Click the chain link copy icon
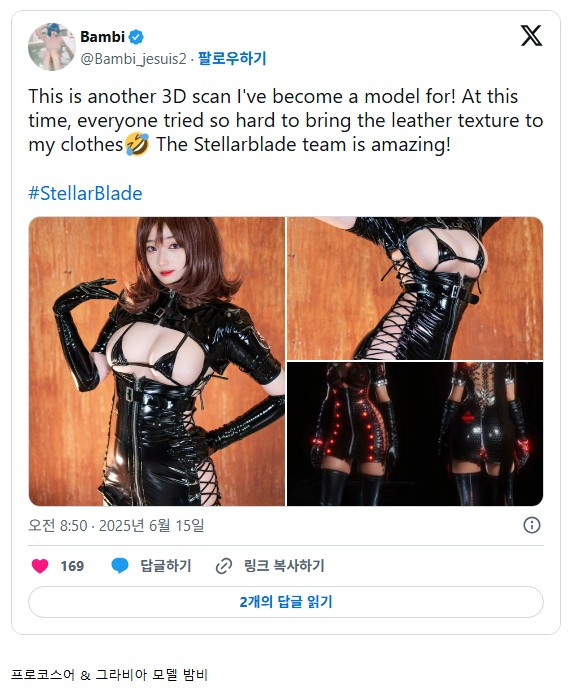Viewport: 574px width, 690px height. click(224, 566)
